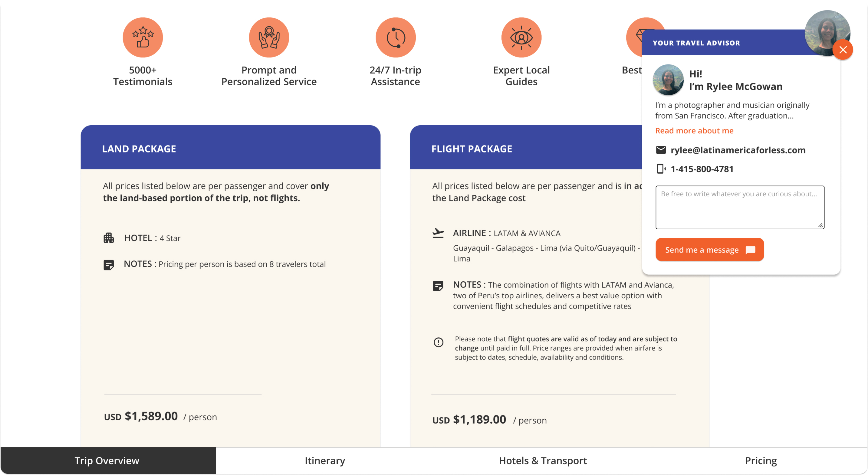Click the flight quotes warning info icon
Image resolution: width=868 pixels, height=475 pixels.
coord(438,342)
